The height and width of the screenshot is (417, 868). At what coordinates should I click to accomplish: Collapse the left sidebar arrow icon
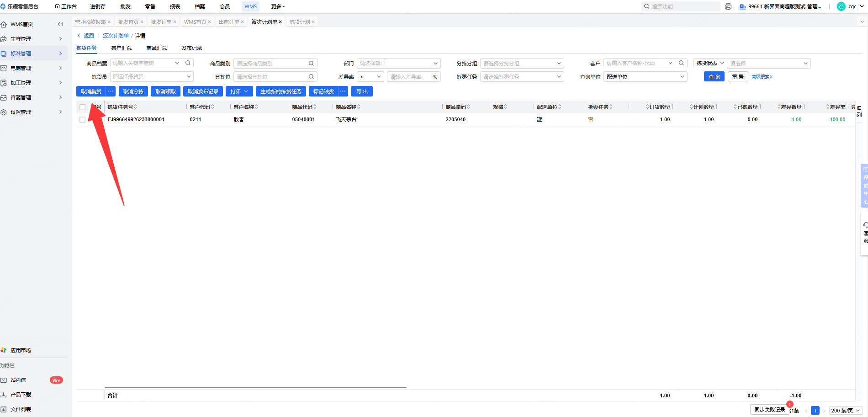pos(60,24)
